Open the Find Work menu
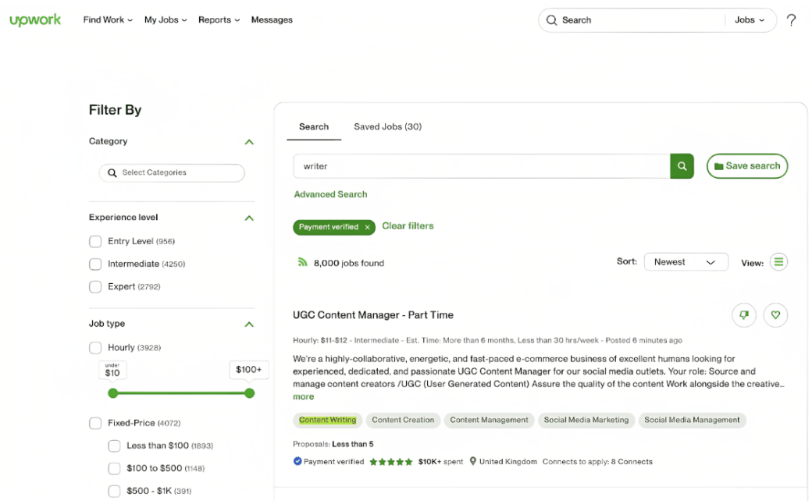This screenshot has height=504, width=812. coord(107,20)
